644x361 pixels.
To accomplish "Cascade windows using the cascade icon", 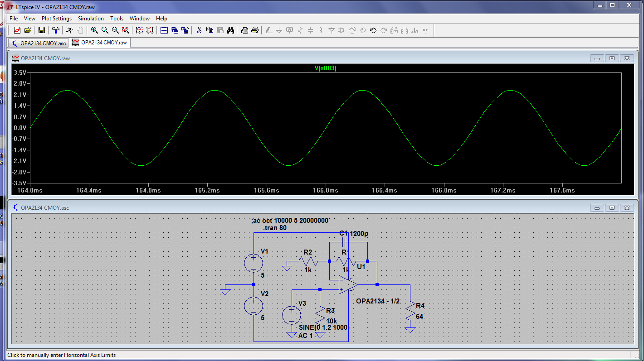I will (175, 30).
